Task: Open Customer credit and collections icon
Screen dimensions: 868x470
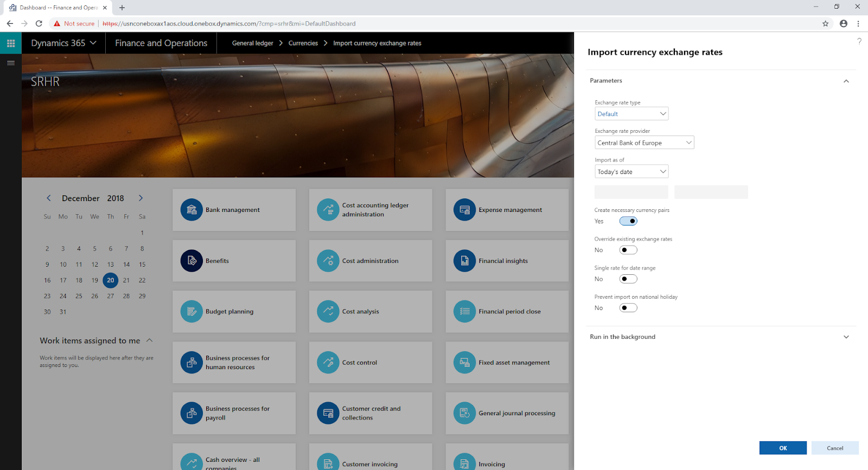Action: (x=328, y=413)
